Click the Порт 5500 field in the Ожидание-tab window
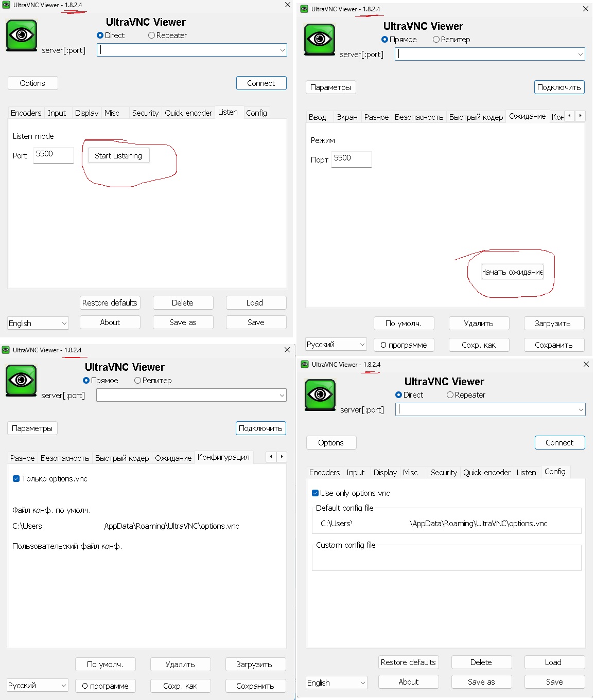595x700 pixels. [352, 159]
